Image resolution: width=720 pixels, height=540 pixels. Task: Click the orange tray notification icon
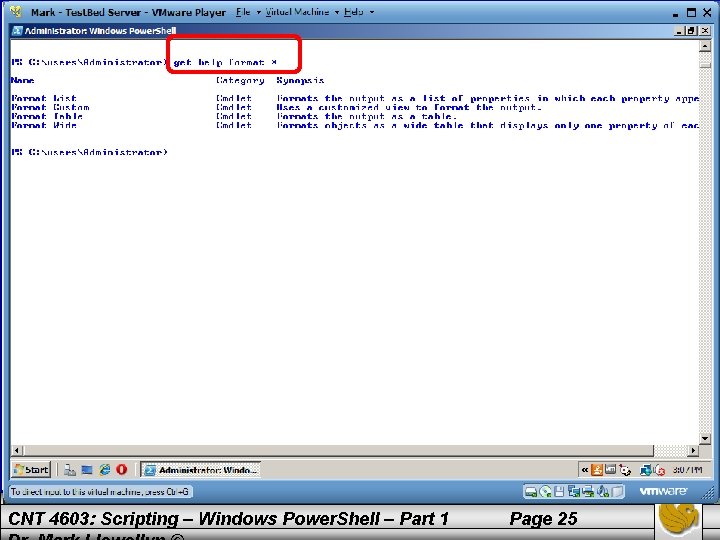(597, 470)
